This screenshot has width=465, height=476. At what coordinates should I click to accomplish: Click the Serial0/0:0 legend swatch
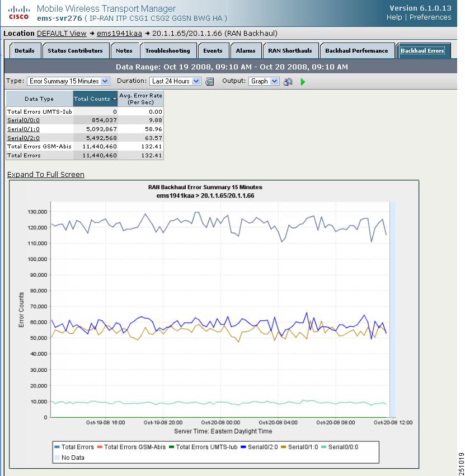[x=324, y=447]
